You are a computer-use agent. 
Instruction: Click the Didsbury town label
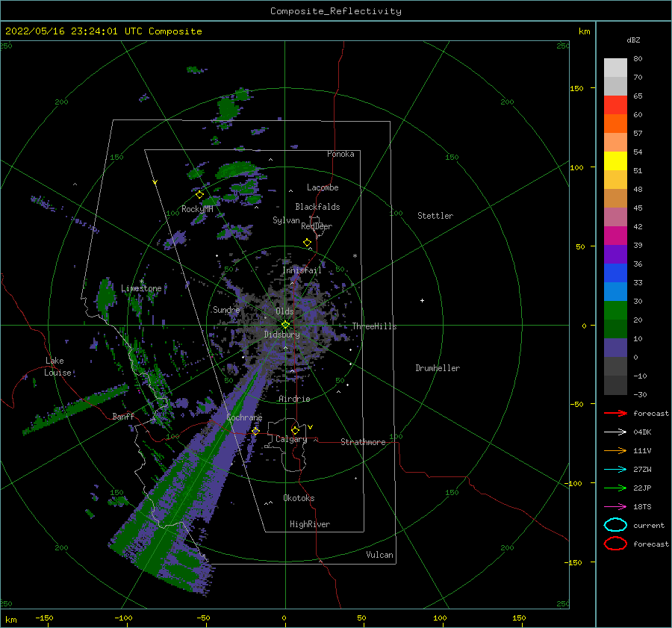click(282, 335)
